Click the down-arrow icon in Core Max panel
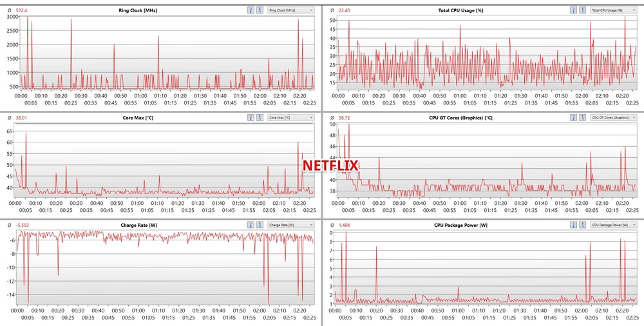The image size is (644, 326). pos(260,117)
